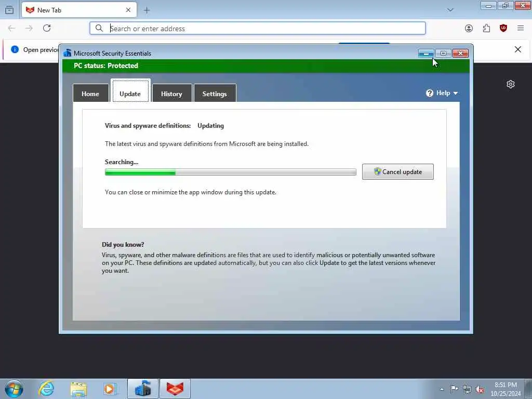The height and width of the screenshot is (399, 532).
Task: Click the Microsoft Security Essentials title icon
Action: click(68, 53)
